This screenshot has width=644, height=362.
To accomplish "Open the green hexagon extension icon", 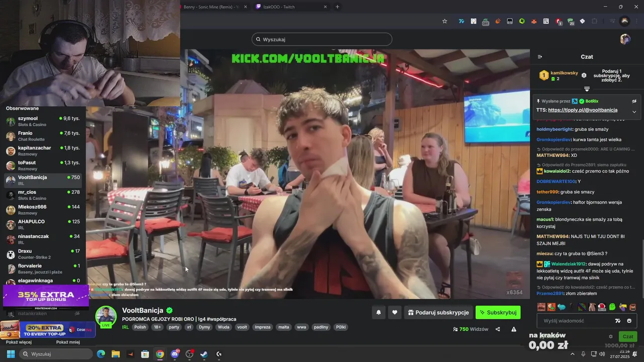I will click(522, 21).
